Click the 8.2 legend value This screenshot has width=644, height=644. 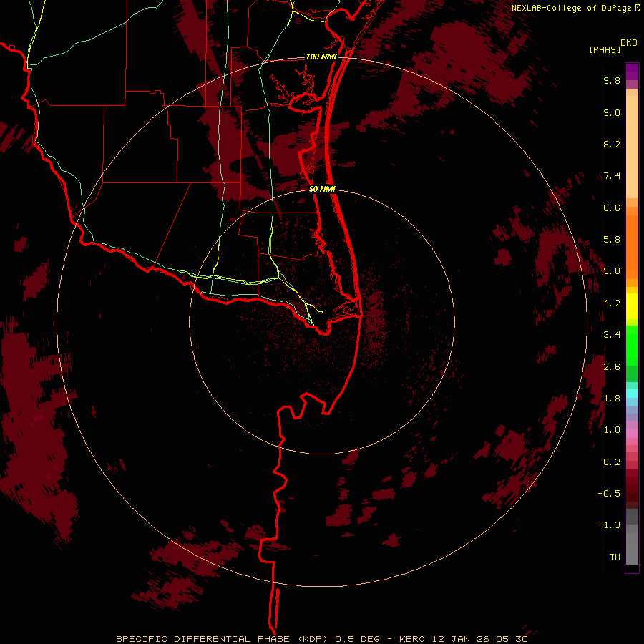click(612, 144)
